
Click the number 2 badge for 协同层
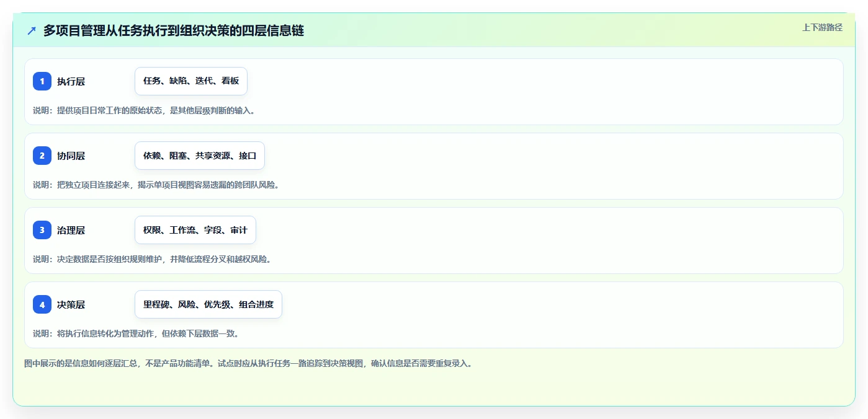(x=42, y=156)
